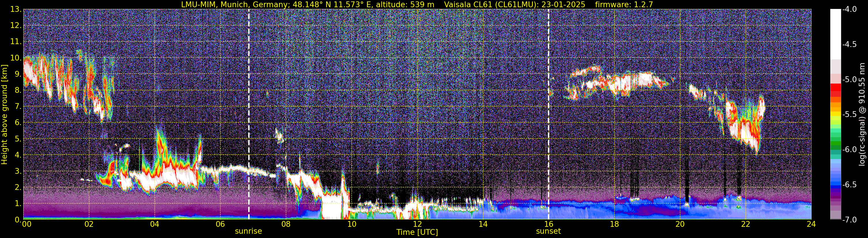Click the 'Time [UTC]' axis label
Screen dimensions: 868x238
[417, 232]
